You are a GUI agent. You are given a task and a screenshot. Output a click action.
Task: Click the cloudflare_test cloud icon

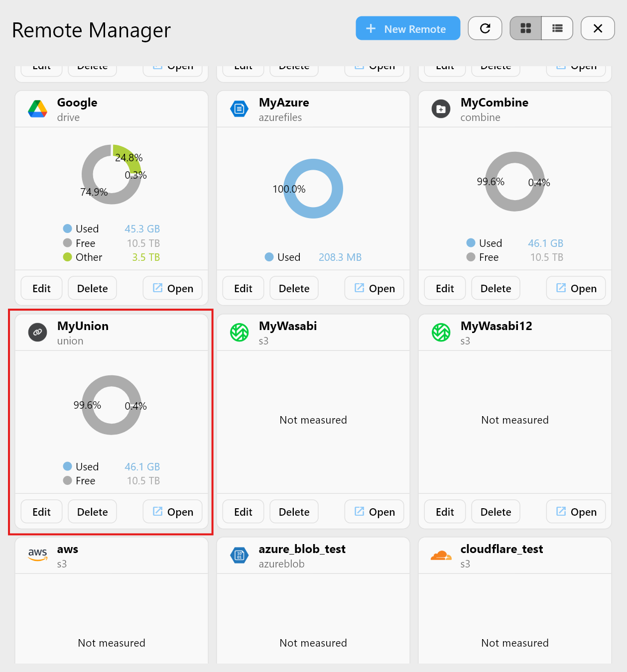tap(441, 555)
